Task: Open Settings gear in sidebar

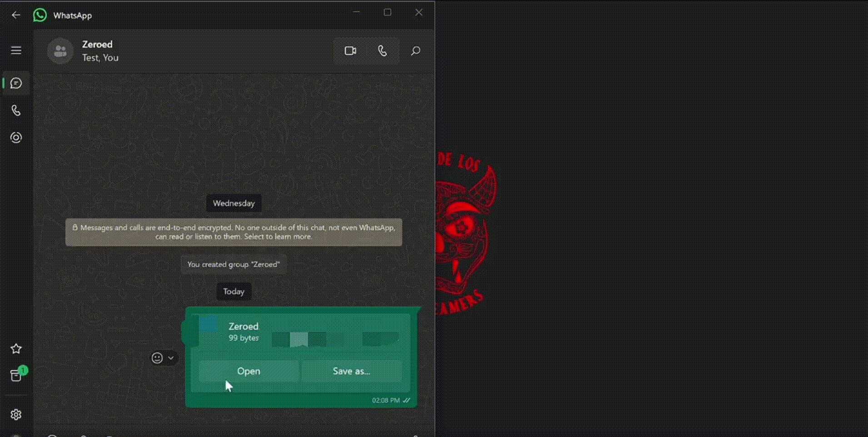Action: [16, 415]
